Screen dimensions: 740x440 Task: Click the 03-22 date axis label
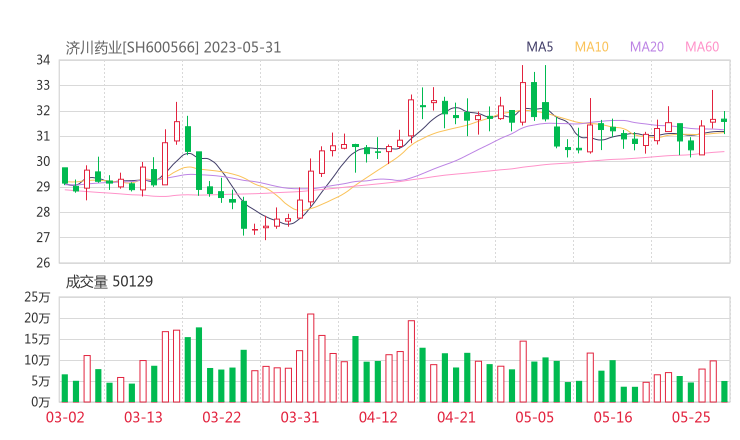click(x=221, y=417)
